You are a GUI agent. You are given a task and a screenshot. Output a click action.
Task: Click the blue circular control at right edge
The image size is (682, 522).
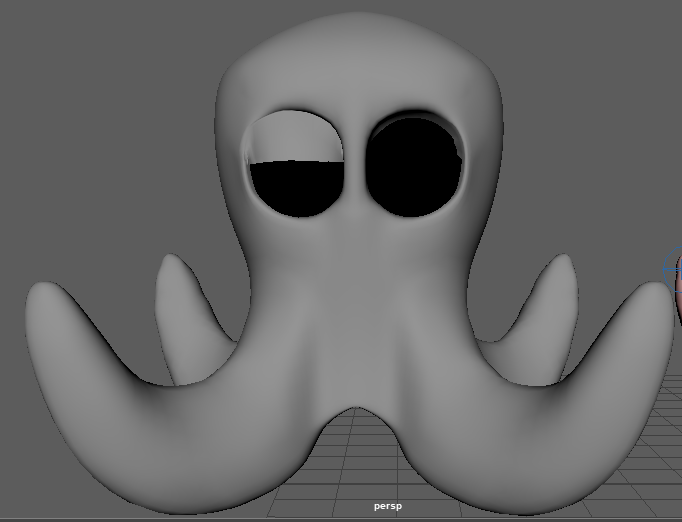[673, 270]
